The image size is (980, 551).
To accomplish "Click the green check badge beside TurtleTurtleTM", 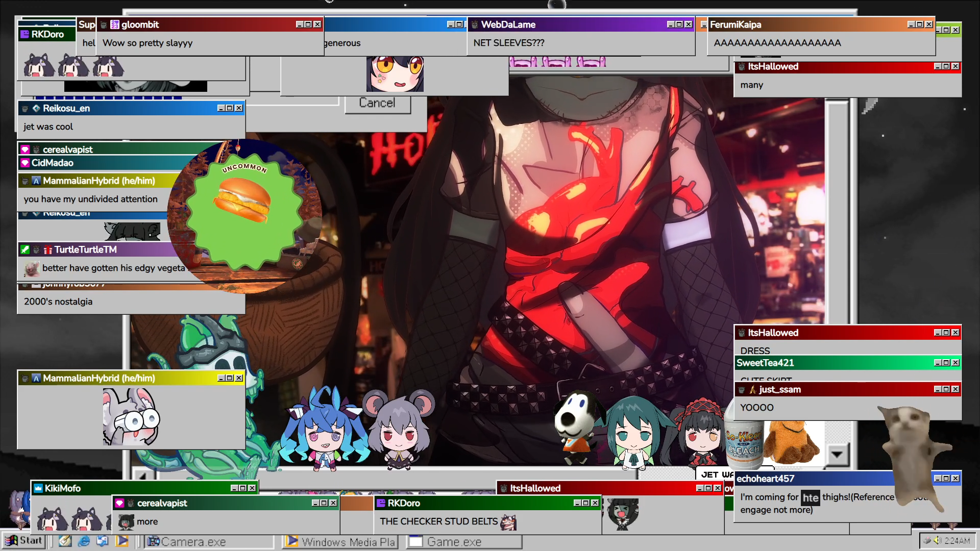I will pos(24,249).
